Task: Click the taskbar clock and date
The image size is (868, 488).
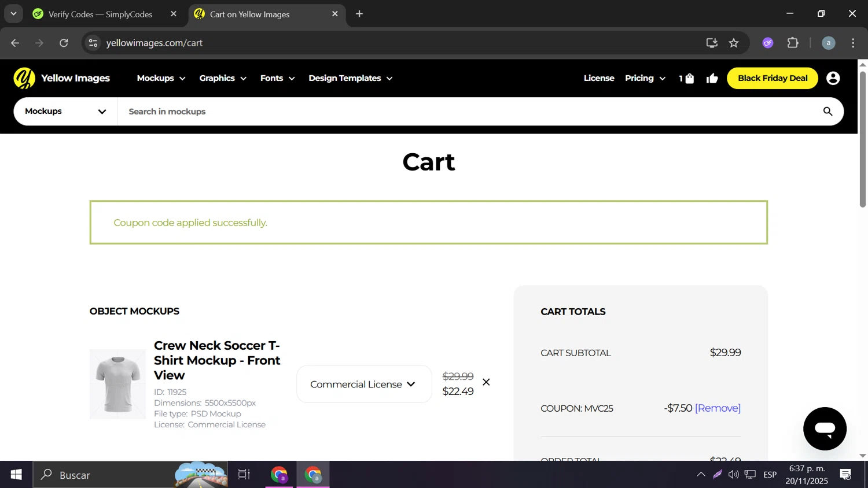Action: click(807, 475)
